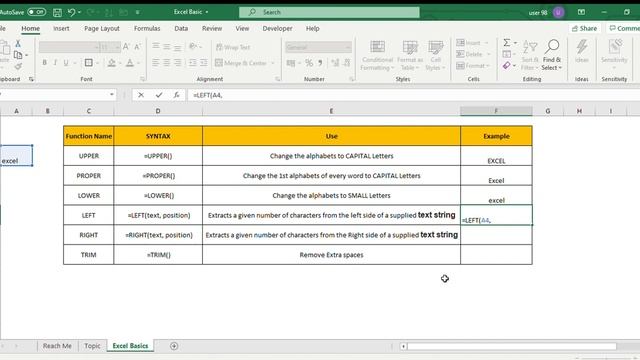This screenshot has height=360, width=640.
Task: Click the AutoSum sigma icon
Action: [507, 42]
